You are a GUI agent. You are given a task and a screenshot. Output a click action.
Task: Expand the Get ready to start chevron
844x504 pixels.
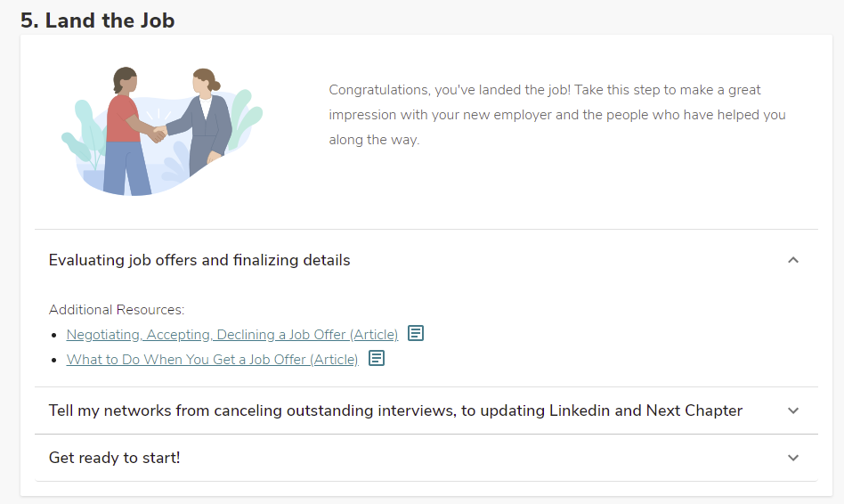(793, 458)
